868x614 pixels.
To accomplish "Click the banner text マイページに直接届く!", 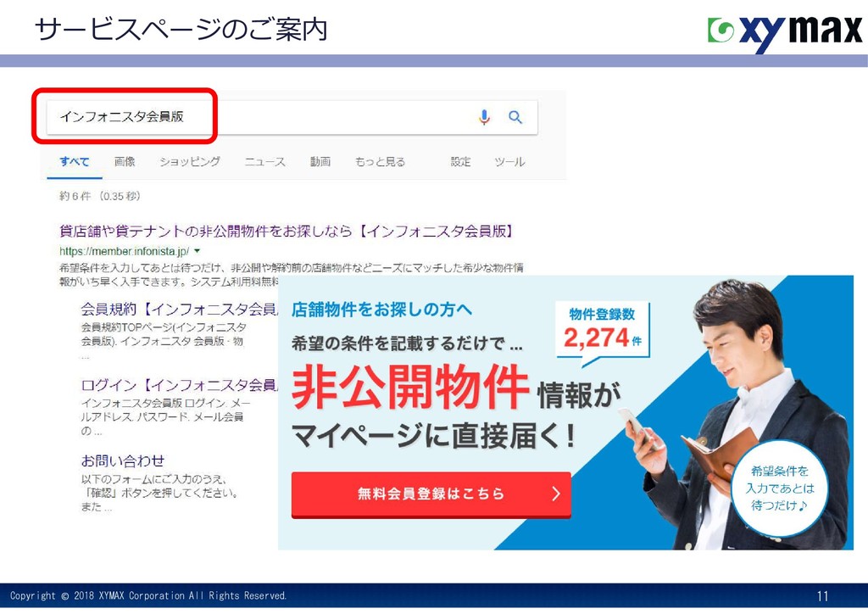I will [x=433, y=435].
